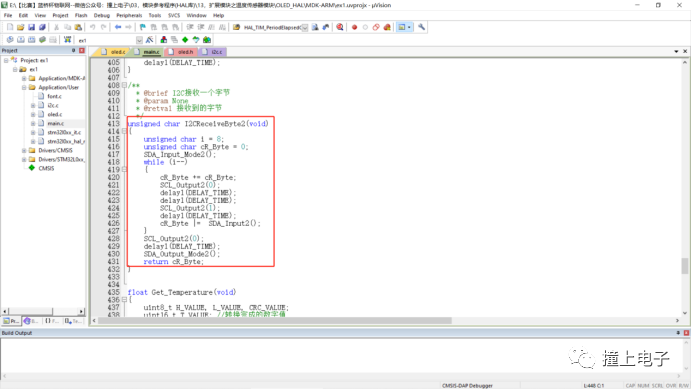Image resolution: width=692 pixels, height=389 pixels.
Task: Build target files icon
Action: pos(20,40)
